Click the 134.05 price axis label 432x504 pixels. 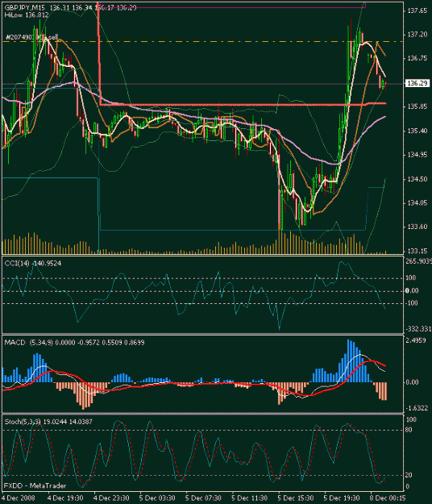[417, 203]
